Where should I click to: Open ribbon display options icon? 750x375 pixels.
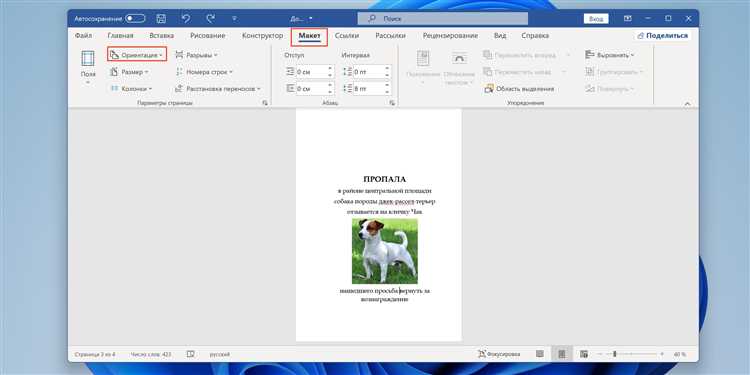628,19
